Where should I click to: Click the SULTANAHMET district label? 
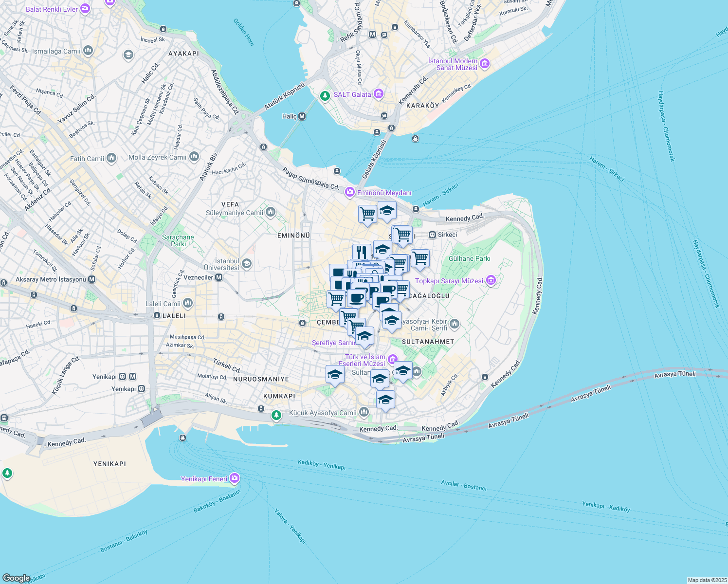pyautogui.click(x=428, y=342)
